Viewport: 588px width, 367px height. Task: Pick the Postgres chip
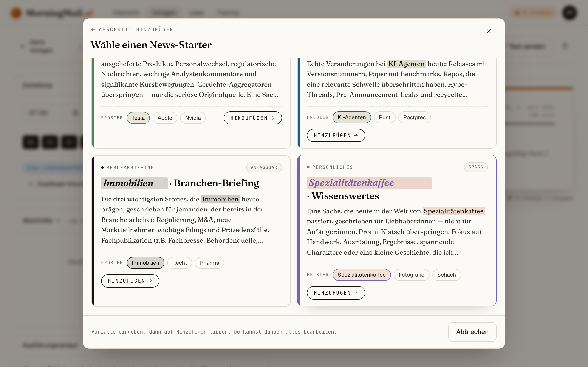(x=414, y=117)
